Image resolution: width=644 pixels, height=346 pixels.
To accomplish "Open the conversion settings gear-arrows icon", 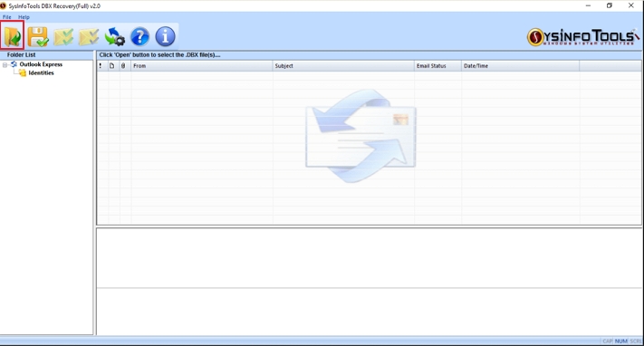I will point(115,36).
